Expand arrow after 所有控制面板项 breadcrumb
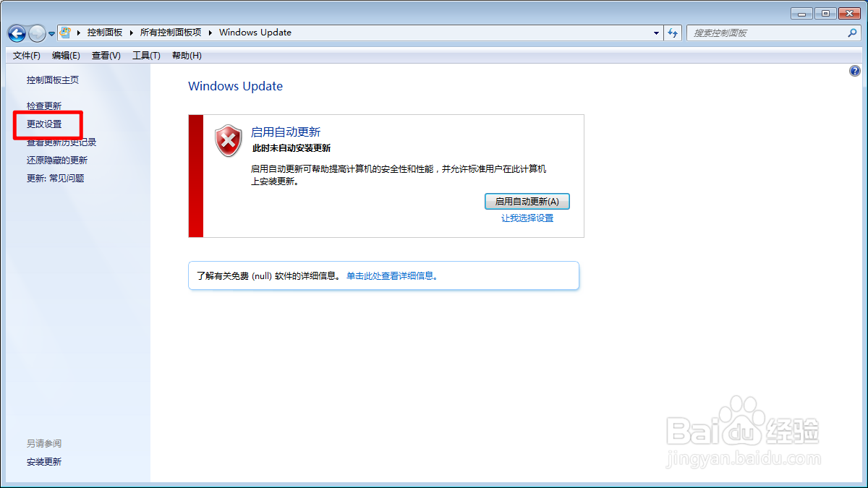The width and height of the screenshot is (868, 488). [x=211, y=33]
